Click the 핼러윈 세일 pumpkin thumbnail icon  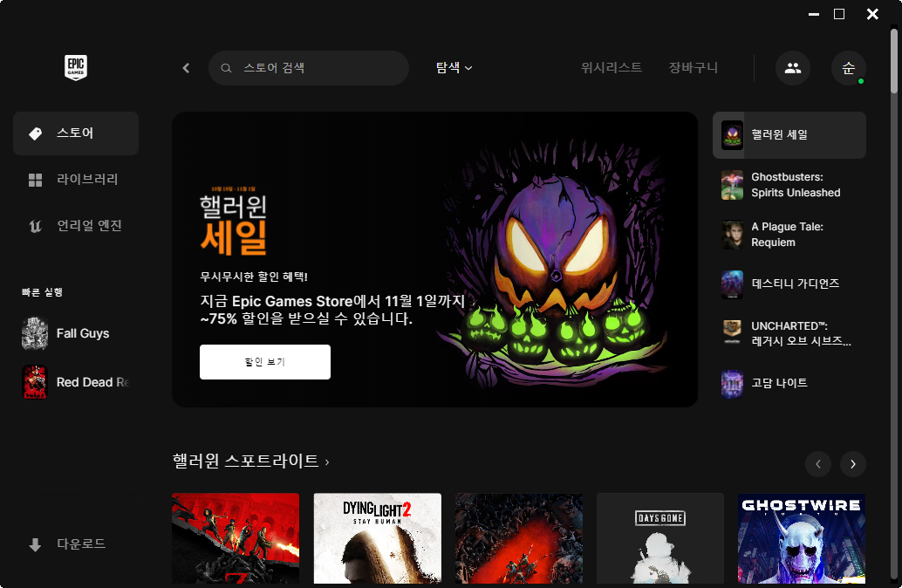[x=732, y=135]
